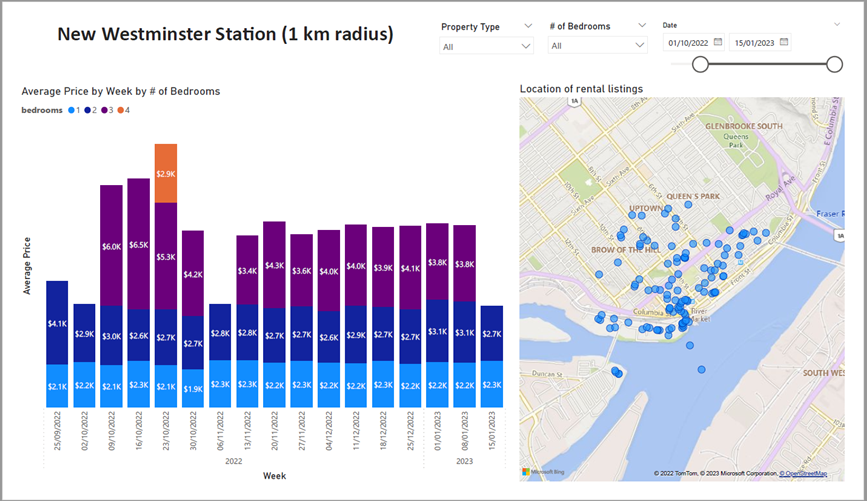Select the $4.3K purple segment for 20/11/2022

click(274, 264)
